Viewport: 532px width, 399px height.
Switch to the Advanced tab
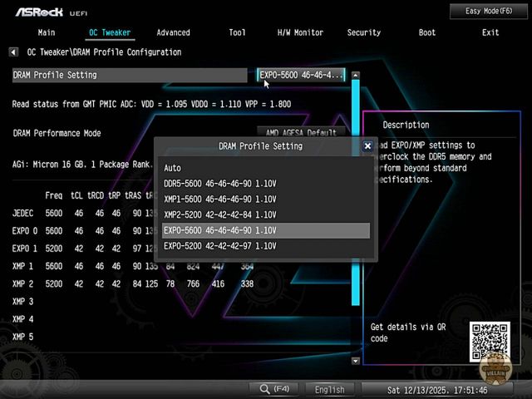coord(173,32)
